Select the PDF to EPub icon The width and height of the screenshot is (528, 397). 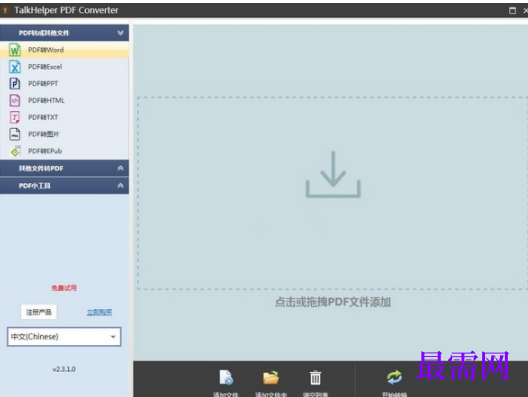point(15,151)
